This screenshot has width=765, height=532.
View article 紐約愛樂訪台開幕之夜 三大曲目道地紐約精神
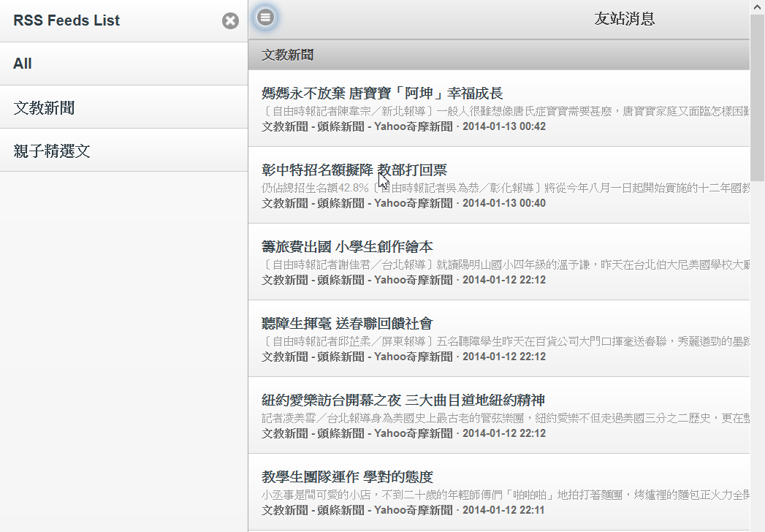(403, 400)
